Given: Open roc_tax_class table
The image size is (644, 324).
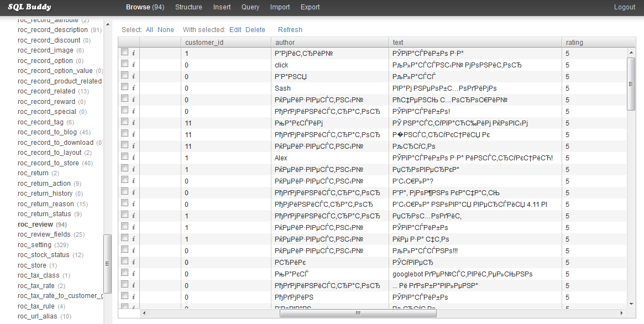Looking at the screenshot, I should pos(39,275).
